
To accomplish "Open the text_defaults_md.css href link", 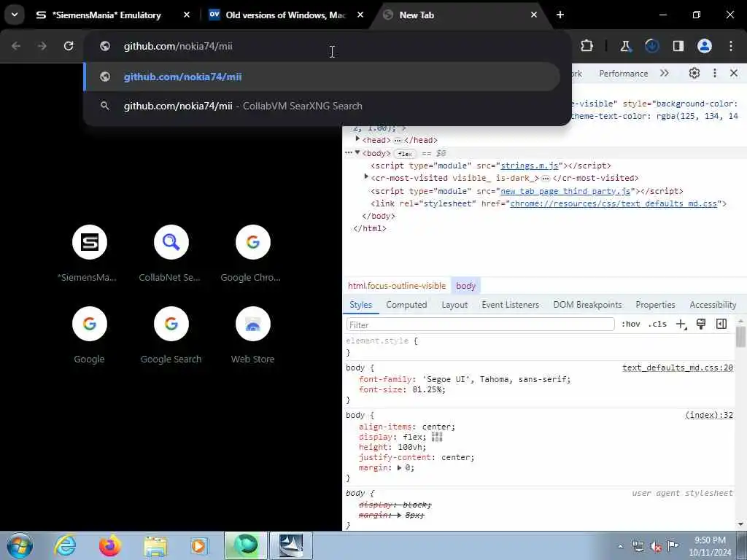I will [x=613, y=203].
